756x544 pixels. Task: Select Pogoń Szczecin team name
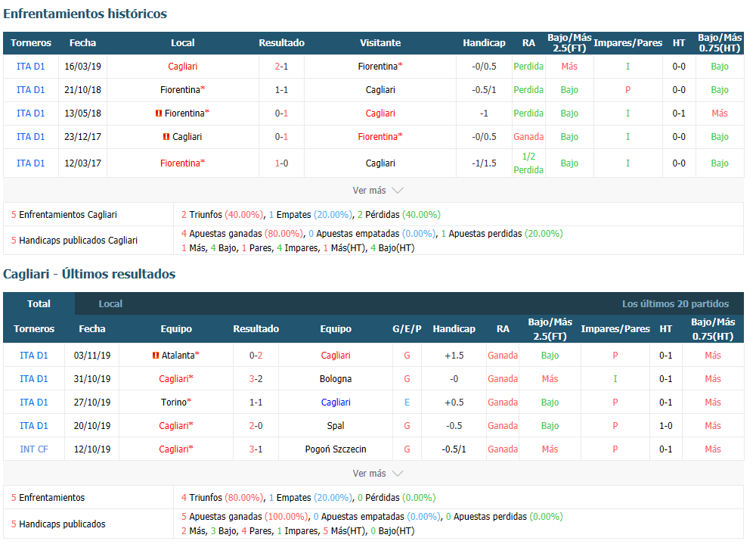point(336,449)
